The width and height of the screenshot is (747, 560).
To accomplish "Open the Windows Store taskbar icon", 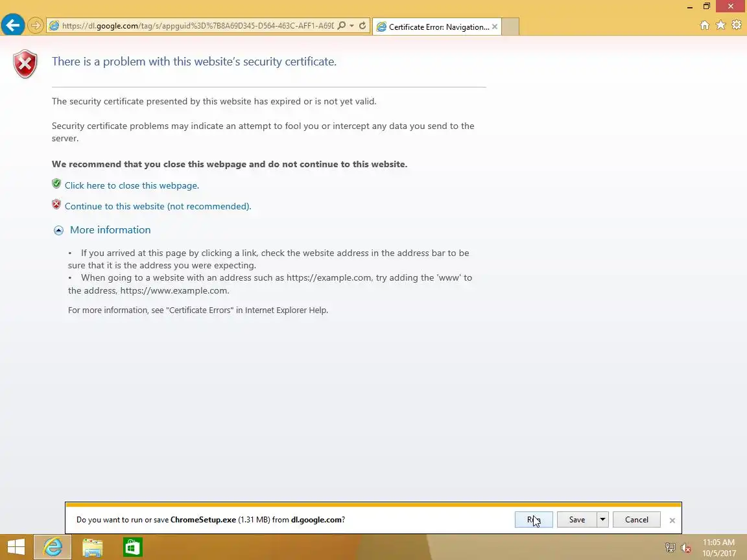I will point(132,548).
